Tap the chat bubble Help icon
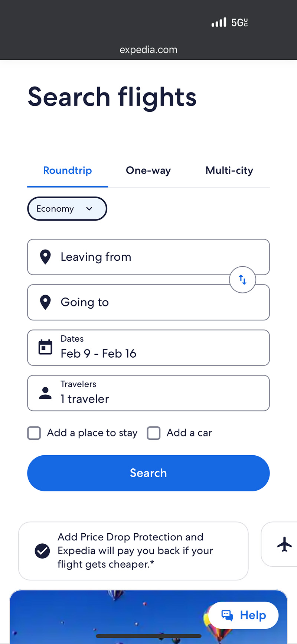This screenshot has width=297, height=644. tap(227, 615)
